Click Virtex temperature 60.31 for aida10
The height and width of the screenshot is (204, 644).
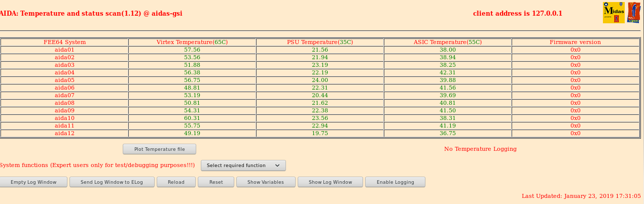point(192,118)
